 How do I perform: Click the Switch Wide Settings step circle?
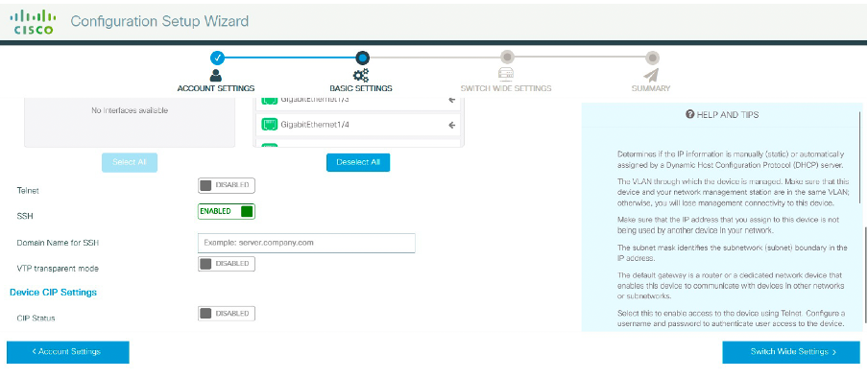[507, 57]
